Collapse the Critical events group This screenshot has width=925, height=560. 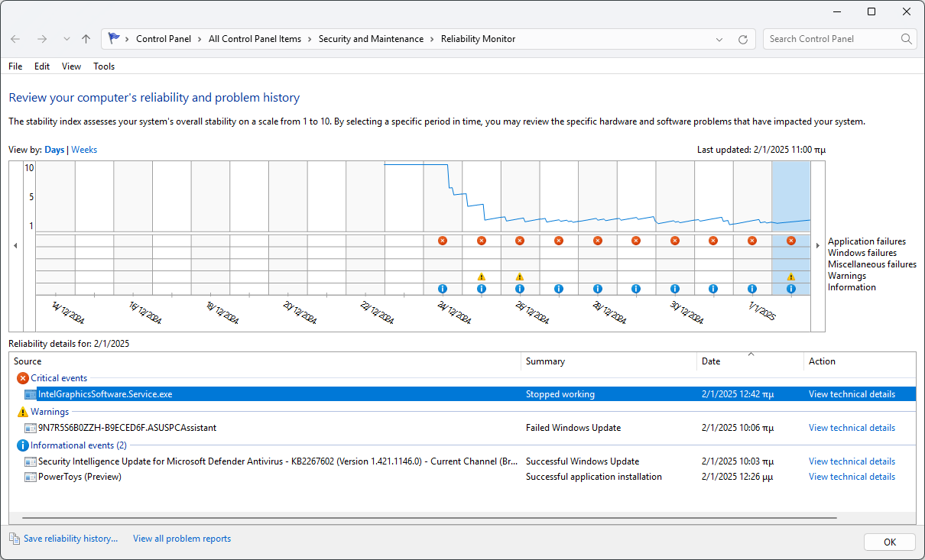coord(58,378)
